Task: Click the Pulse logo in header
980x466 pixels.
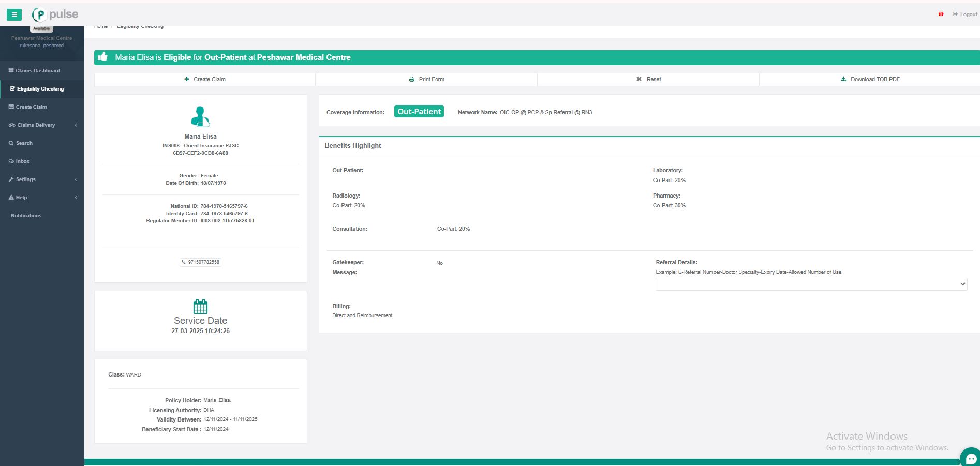Action: point(55,14)
